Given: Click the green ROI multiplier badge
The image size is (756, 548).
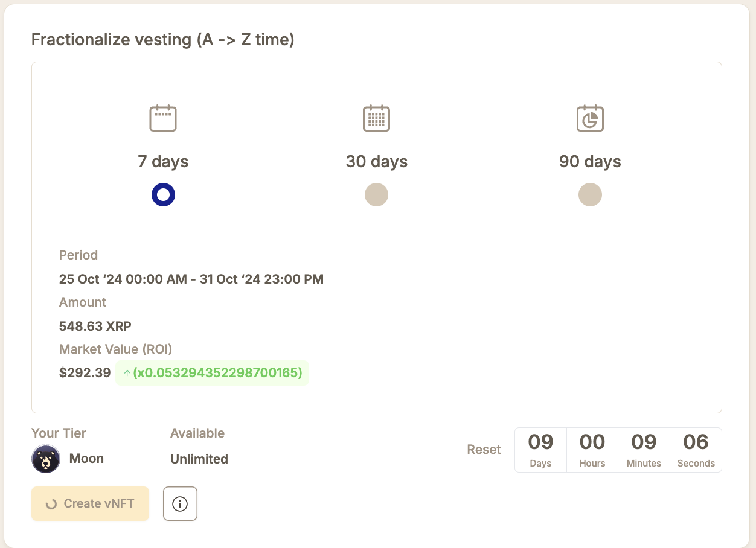Looking at the screenshot, I should [213, 373].
